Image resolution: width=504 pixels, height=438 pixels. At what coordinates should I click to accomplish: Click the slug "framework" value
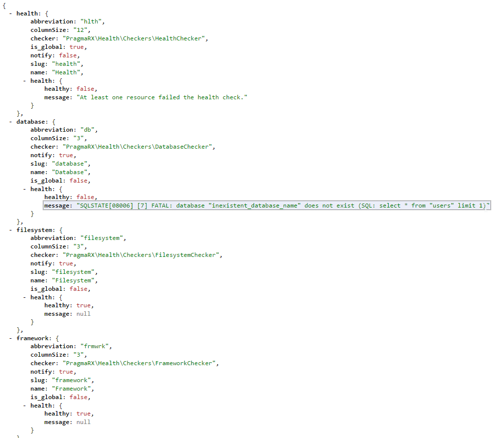tap(71, 381)
